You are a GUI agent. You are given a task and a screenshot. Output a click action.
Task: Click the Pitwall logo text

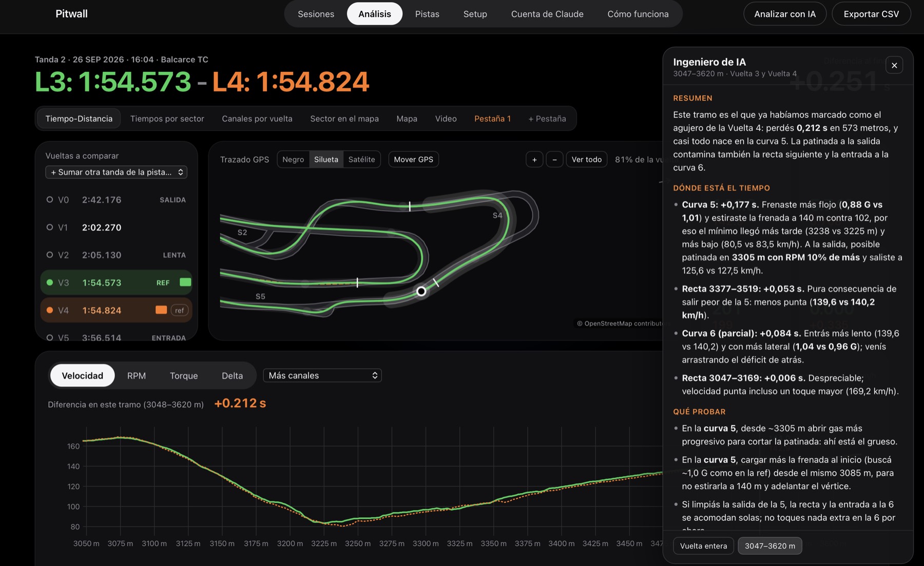[71, 14]
